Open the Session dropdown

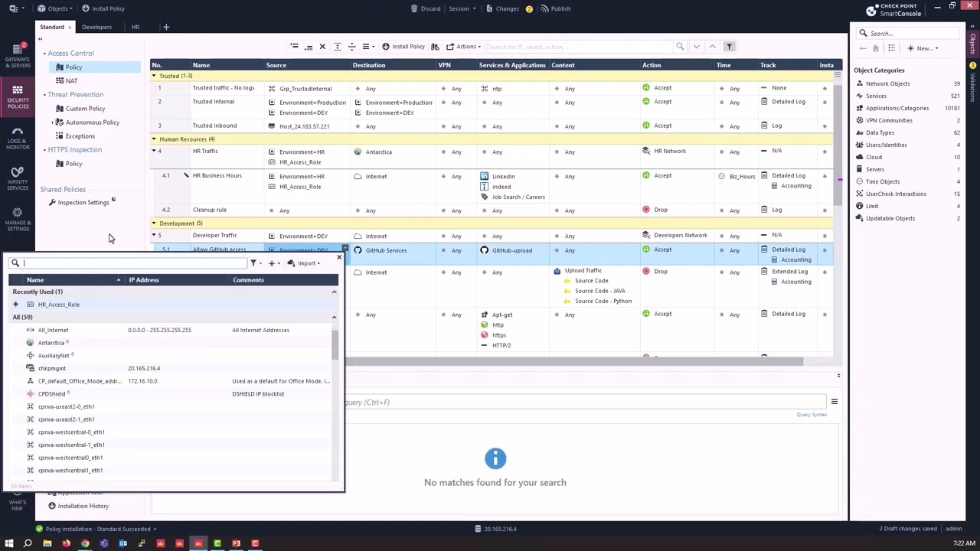tap(462, 8)
